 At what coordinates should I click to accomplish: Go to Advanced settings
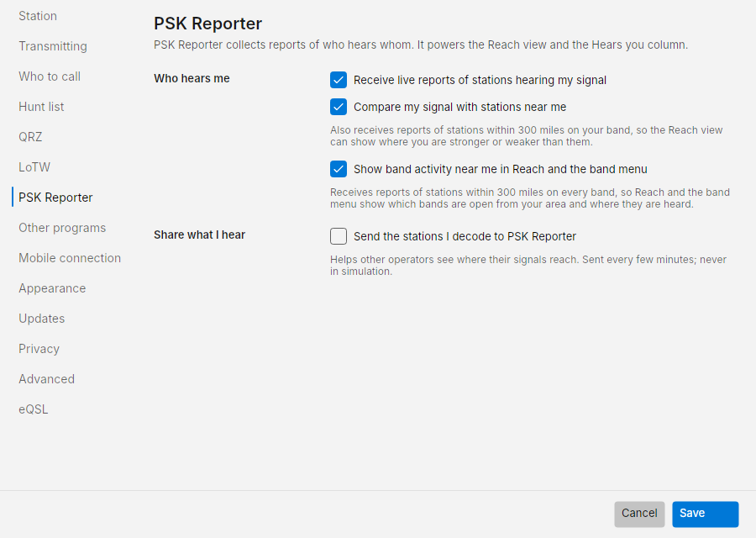click(46, 379)
